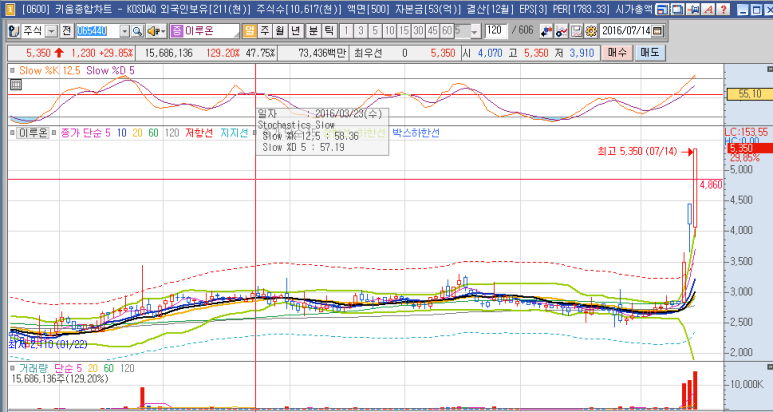Collapse the volume panel corner button
Viewport: 773px width, 412px height.
pos(770,367)
